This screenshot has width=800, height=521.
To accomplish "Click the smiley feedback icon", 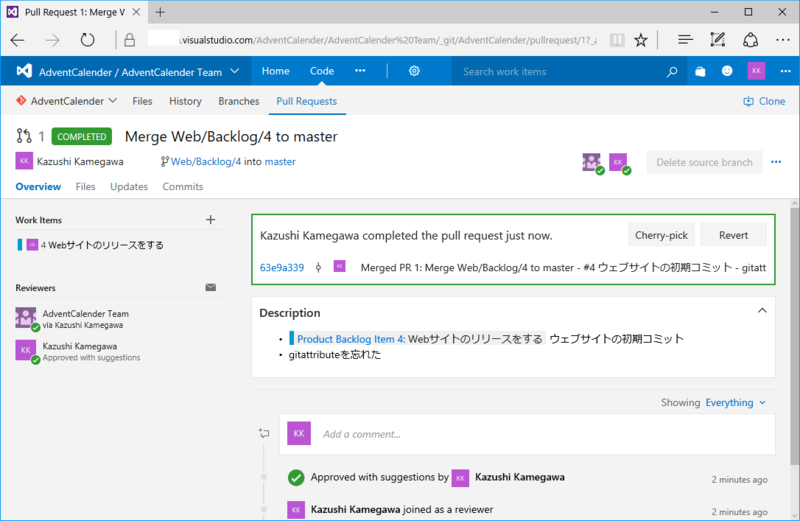I will click(x=727, y=71).
